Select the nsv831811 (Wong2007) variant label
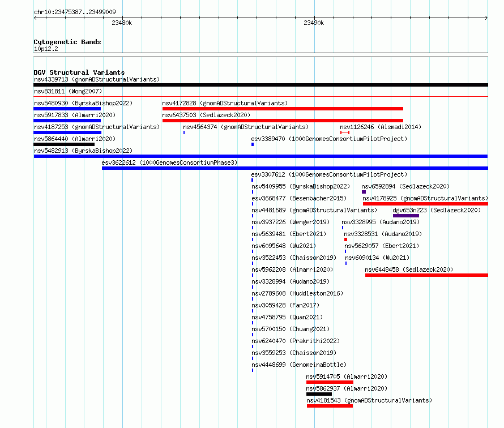This screenshot has width=504, height=428. (68, 91)
